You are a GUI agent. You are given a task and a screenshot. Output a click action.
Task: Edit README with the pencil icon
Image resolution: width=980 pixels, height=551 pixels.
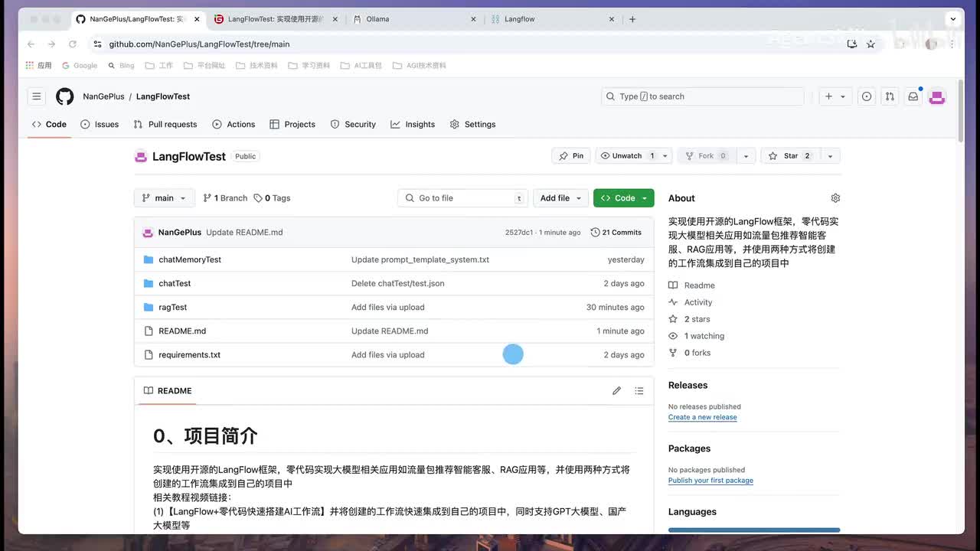tap(616, 391)
